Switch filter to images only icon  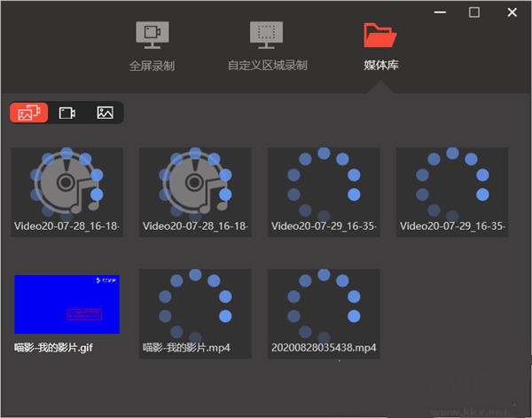tap(106, 113)
